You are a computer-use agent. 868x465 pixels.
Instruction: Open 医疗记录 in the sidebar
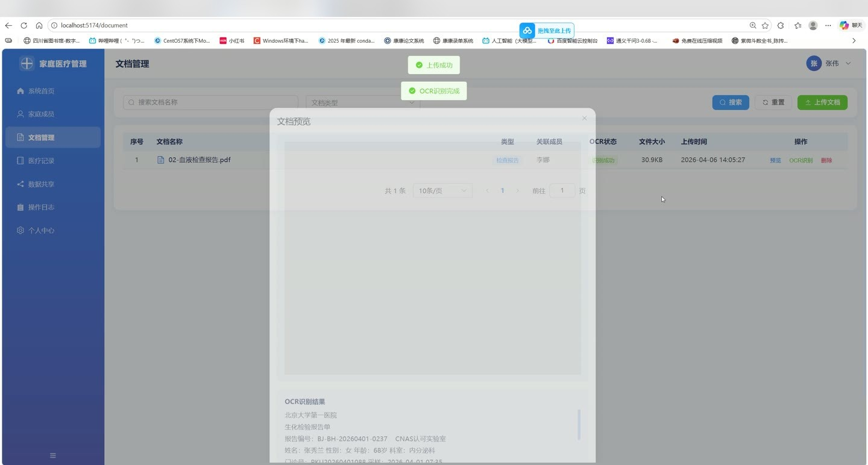(x=53, y=161)
